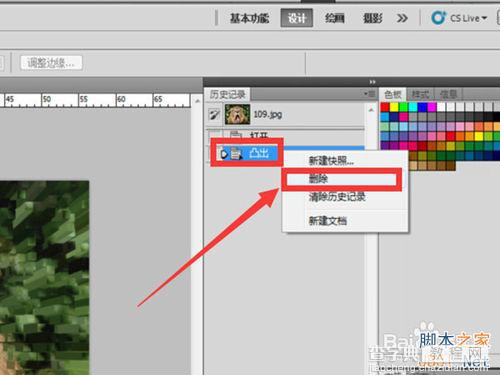Pick the magenta swatch in top row
Screen dimensions: 500x375
432,107
